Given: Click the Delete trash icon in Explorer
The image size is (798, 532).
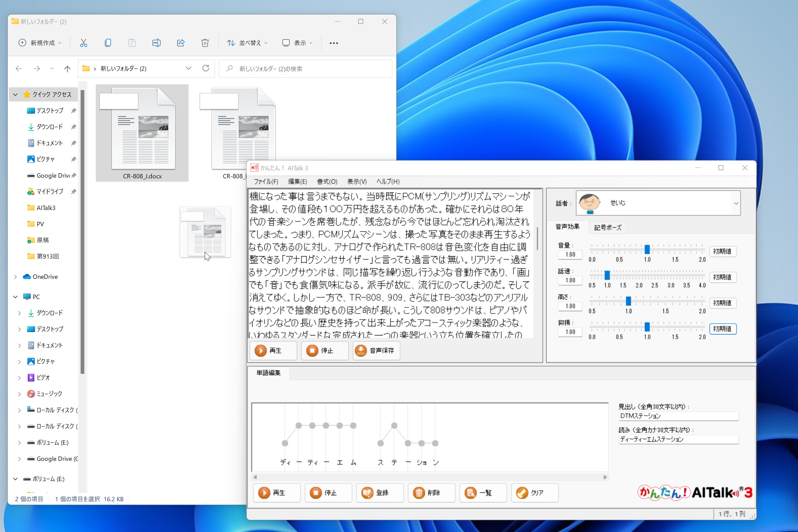Looking at the screenshot, I should pyautogui.click(x=205, y=43).
